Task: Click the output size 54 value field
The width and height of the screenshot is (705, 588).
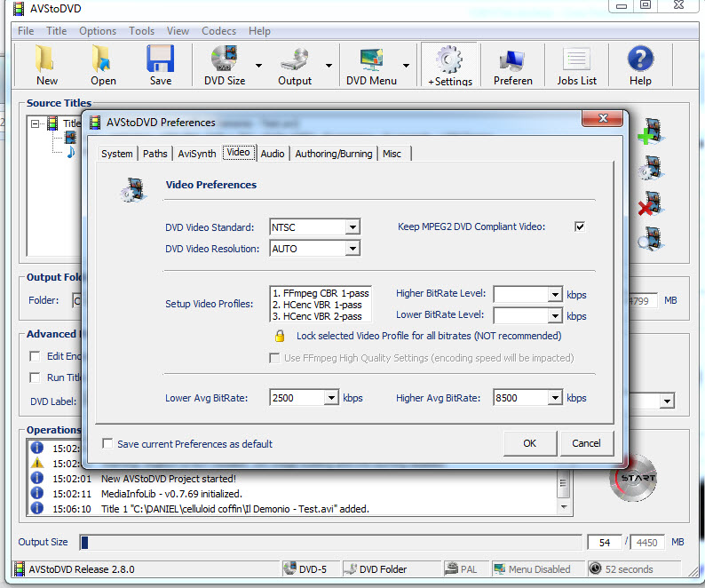Action: (x=605, y=542)
